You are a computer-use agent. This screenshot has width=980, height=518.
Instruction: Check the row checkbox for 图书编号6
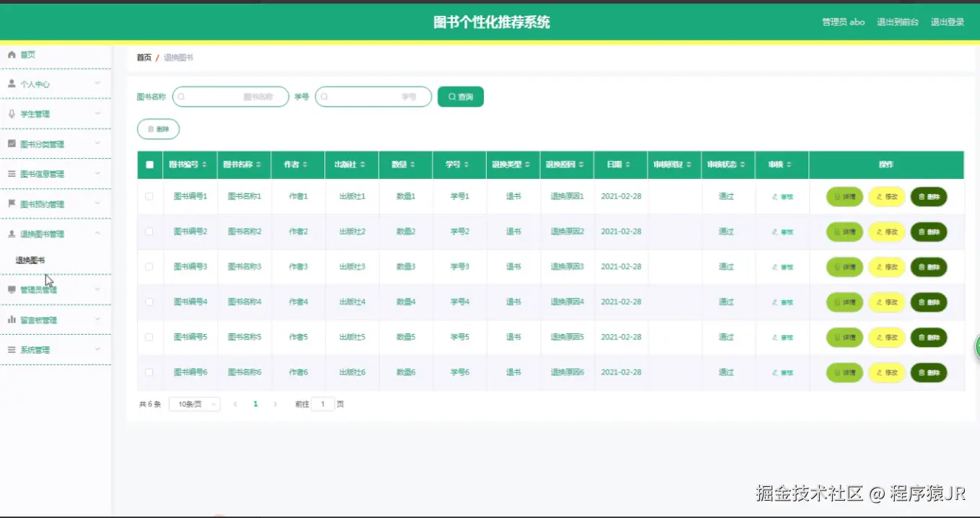click(x=149, y=372)
